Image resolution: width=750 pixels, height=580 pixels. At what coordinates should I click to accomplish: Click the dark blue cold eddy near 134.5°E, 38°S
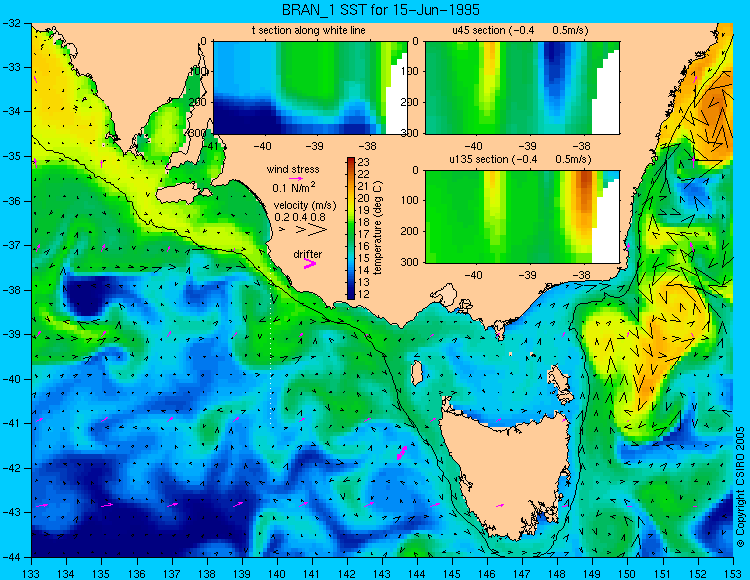(x=85, y=295)
